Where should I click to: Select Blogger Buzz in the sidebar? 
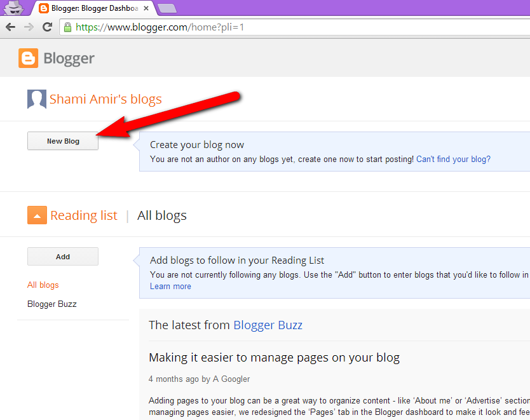[x=52, y=304]
